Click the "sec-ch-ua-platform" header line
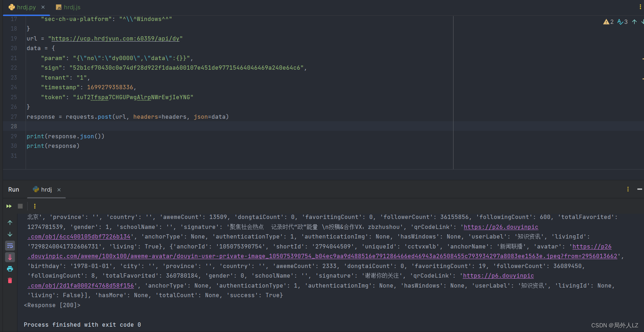Screen dimensions: 644x332 pyautogui.click(x=106, y=19)
